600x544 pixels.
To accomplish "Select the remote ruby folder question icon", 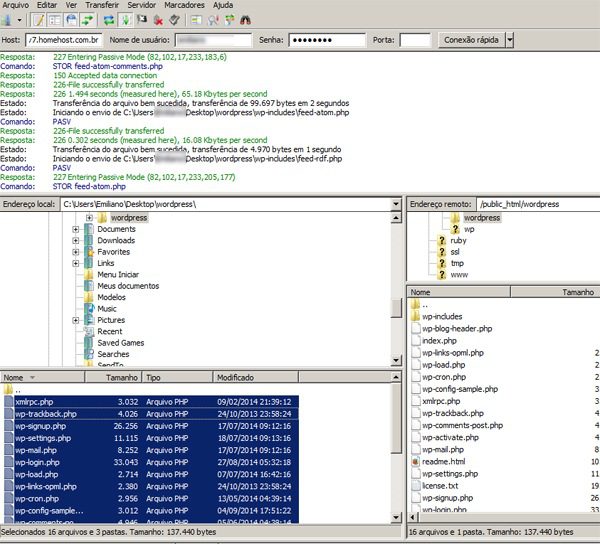I will (442, 241).
